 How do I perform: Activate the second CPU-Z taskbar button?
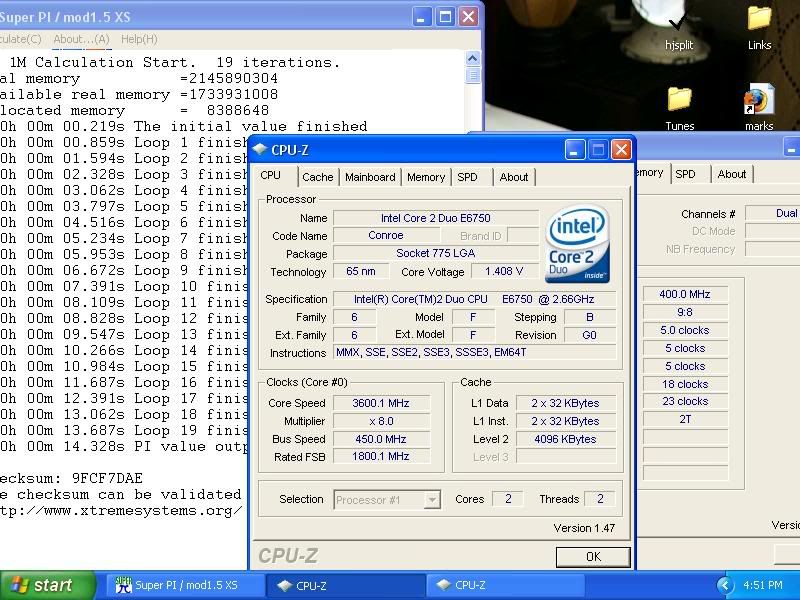(x=505, y=586)
